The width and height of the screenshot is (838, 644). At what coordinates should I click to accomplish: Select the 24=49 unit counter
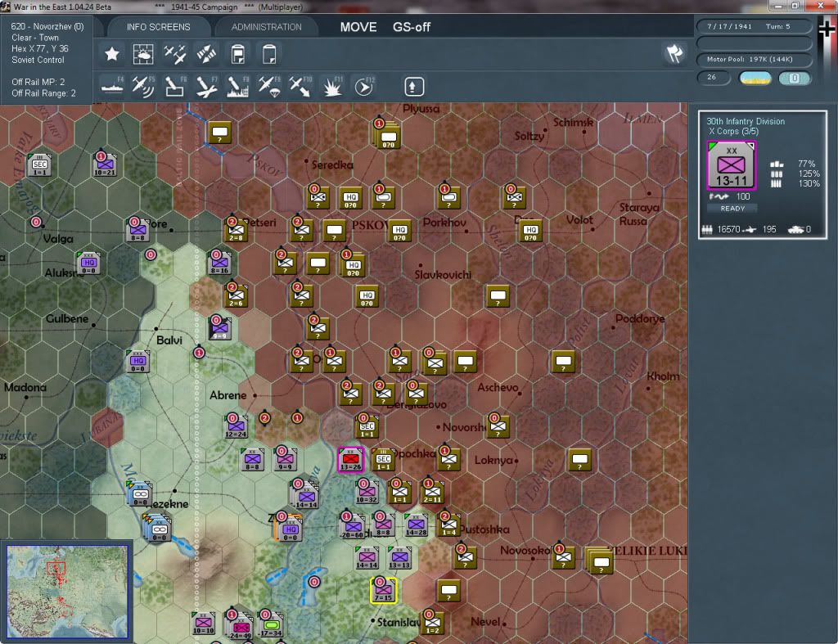click(x=240, y=626)
